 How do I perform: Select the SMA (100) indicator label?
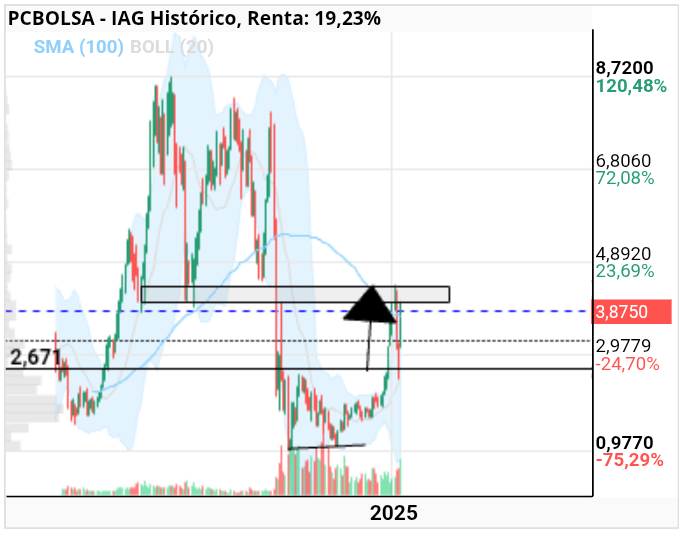(x=79, y=47)
